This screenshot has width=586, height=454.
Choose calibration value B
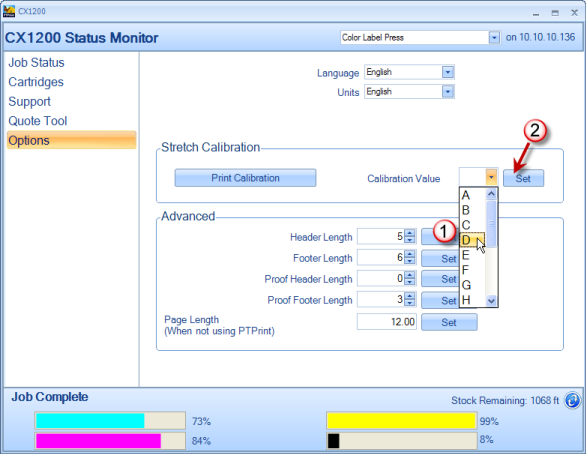pos(472,210)
